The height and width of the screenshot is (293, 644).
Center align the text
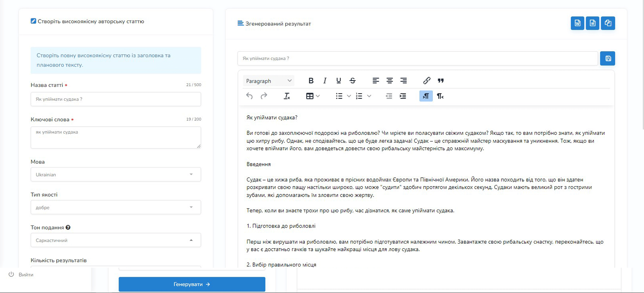[389, 81]
